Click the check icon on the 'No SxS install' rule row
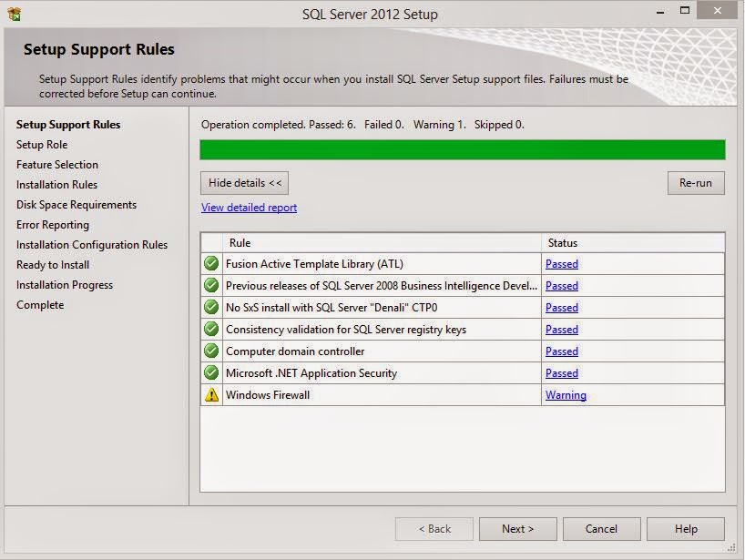This screenshot has height=560, width=745. point(211,307)
